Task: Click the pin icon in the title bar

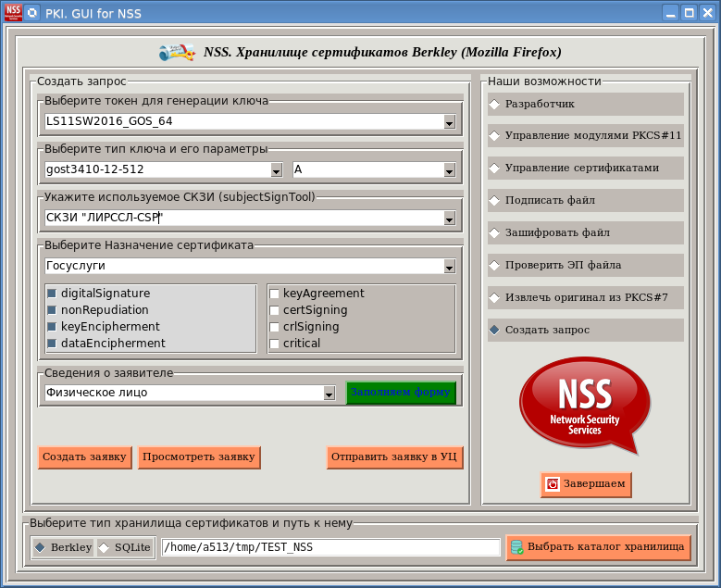Action: 33,13
